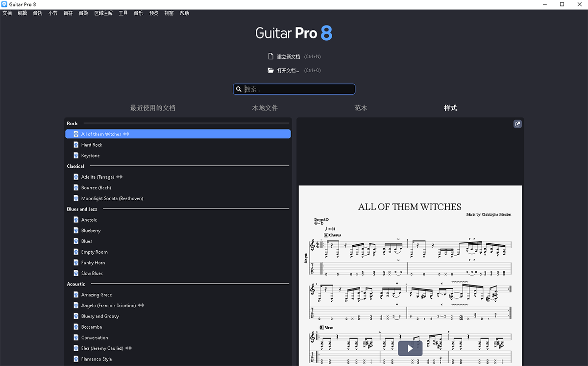Image resolution: width=588 pixels, height=366 pixels.
Task: Click file icon next to Conversation
Action: [x=76, y=338]
